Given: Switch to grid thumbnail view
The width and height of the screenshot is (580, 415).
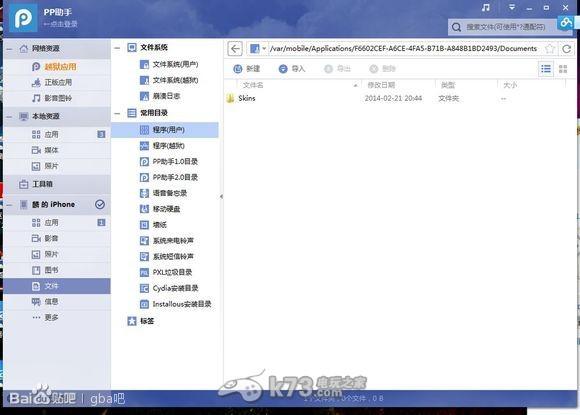Looking at the screenshot, I should (563, 69).
